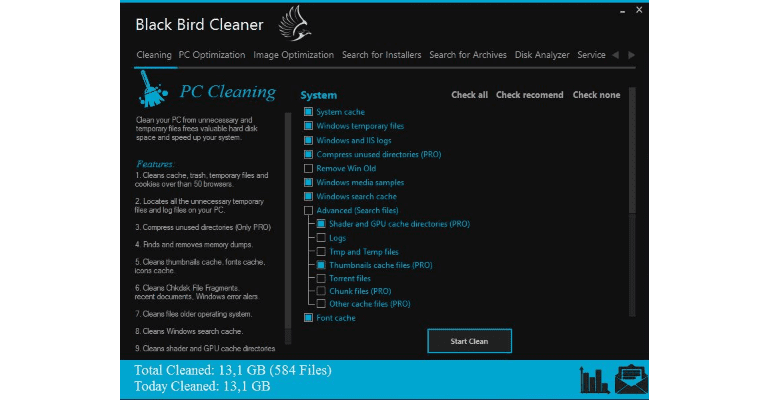Click the Check all link

(469, 95)
